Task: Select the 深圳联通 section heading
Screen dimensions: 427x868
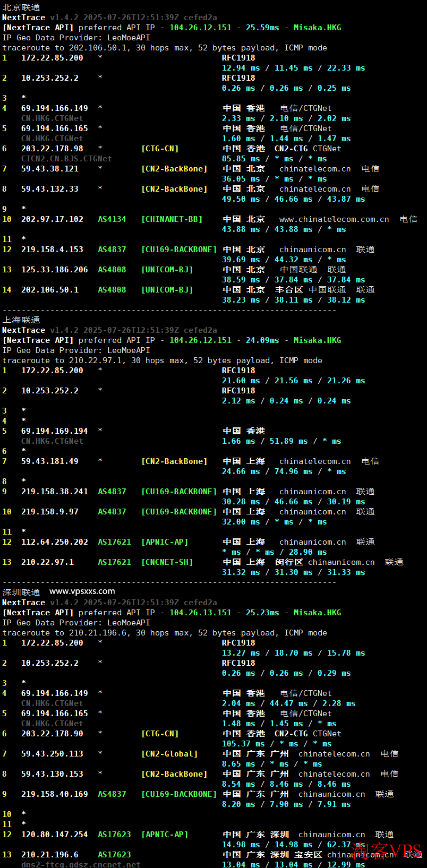Action: [21, 592]
